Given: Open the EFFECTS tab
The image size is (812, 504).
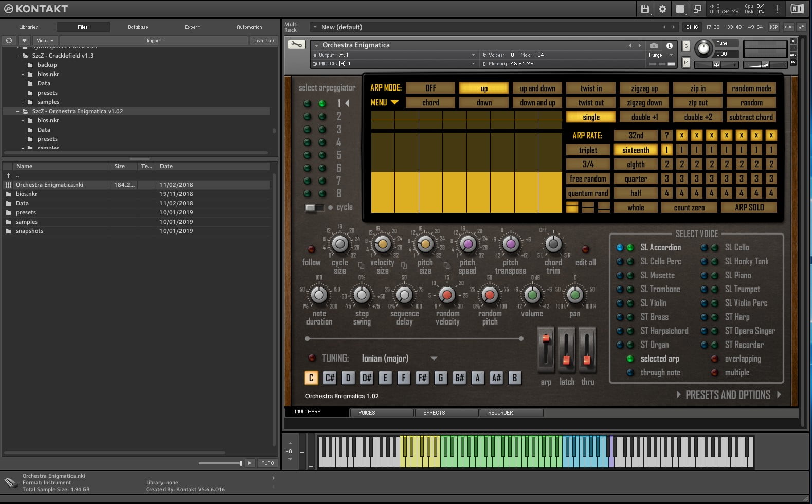Looking at the screenshot, I should click(446, 412).
